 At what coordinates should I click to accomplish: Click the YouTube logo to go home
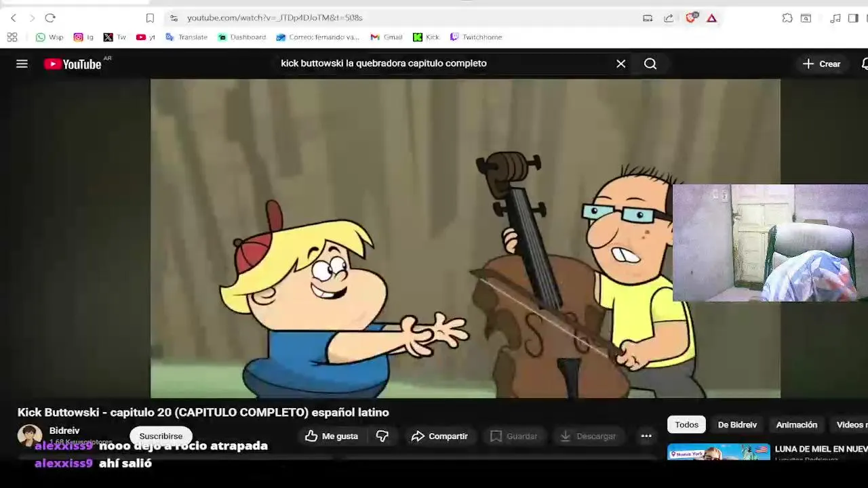pyautogui.click(x=73, y=64)
